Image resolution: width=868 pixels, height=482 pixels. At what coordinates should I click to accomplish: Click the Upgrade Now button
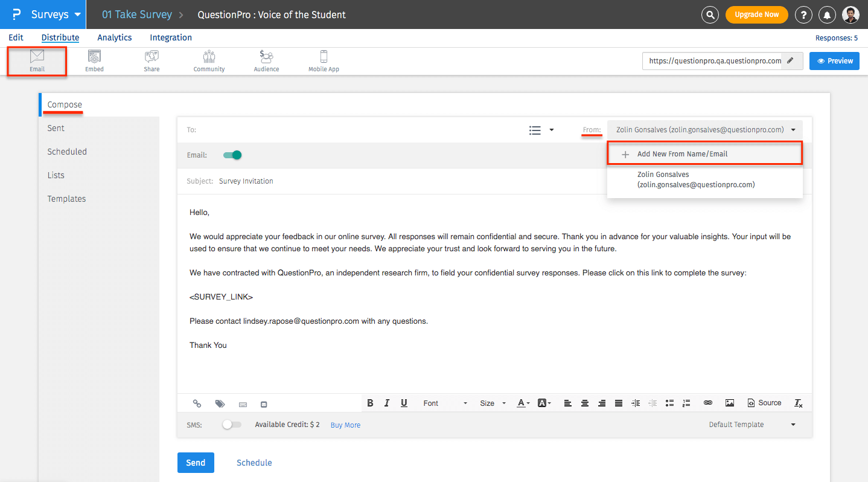pos(756,14)
